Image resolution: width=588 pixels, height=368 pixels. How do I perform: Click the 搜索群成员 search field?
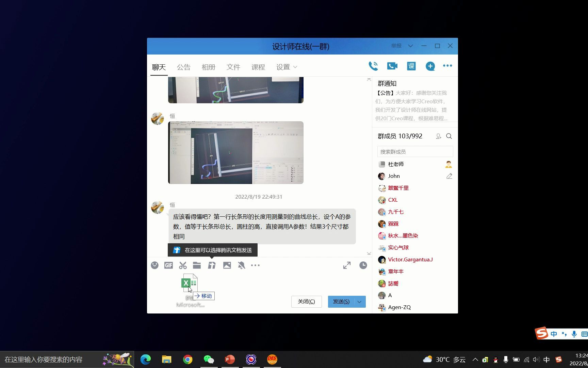click(415, 151)
